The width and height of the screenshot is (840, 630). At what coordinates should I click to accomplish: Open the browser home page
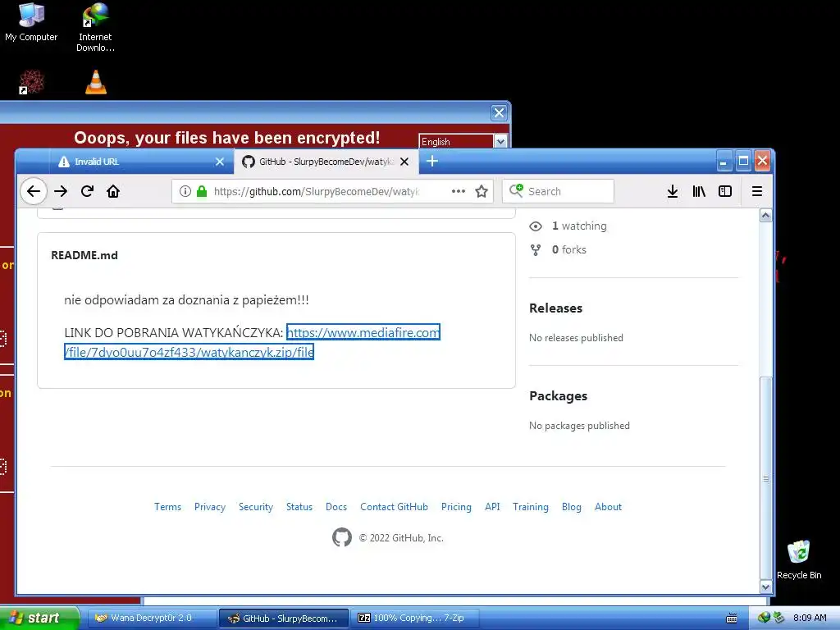(x=113, y=191)
